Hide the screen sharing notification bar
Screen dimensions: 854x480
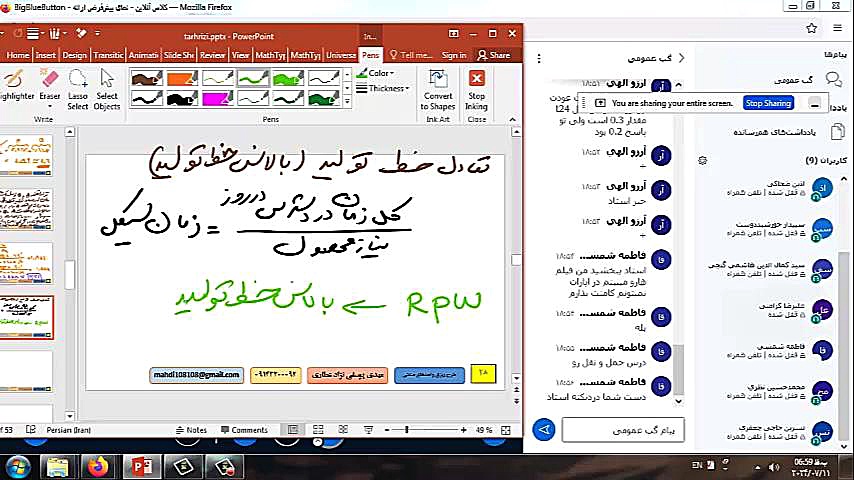coord(815,103)
